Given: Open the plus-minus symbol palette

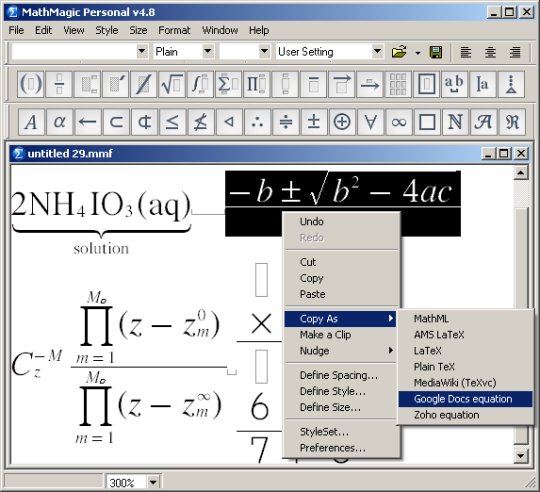Looking at the screenshot, I should 314,122.
